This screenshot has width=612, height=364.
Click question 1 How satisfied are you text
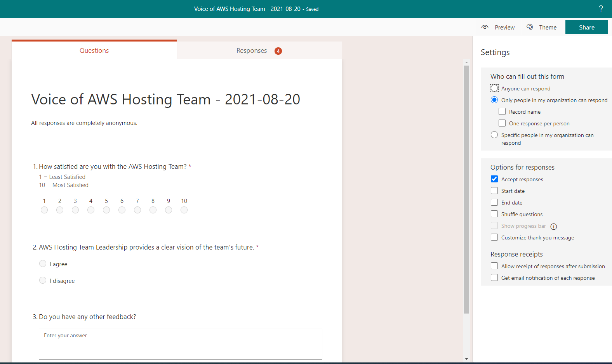(113, 166)
